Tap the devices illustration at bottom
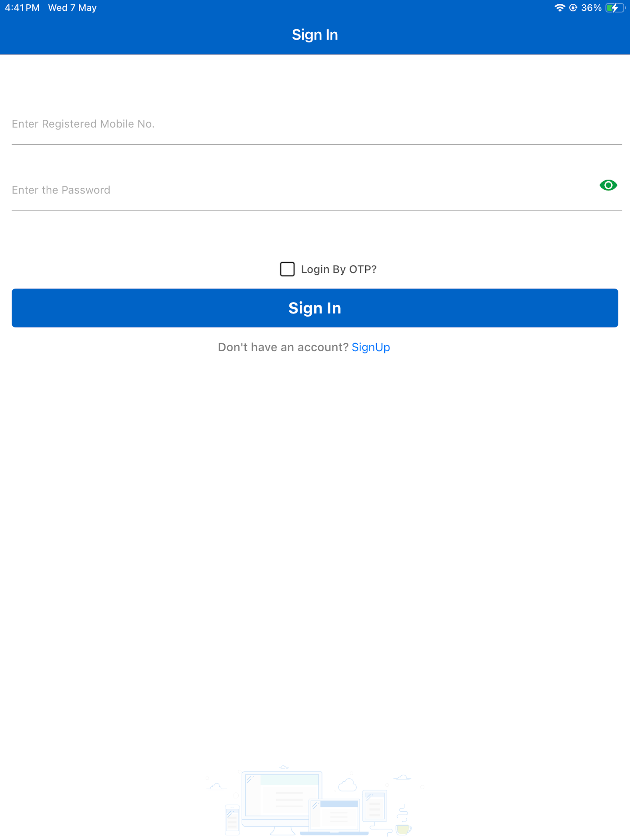Viewport: 630px width, 840px height. pos(315,801)
